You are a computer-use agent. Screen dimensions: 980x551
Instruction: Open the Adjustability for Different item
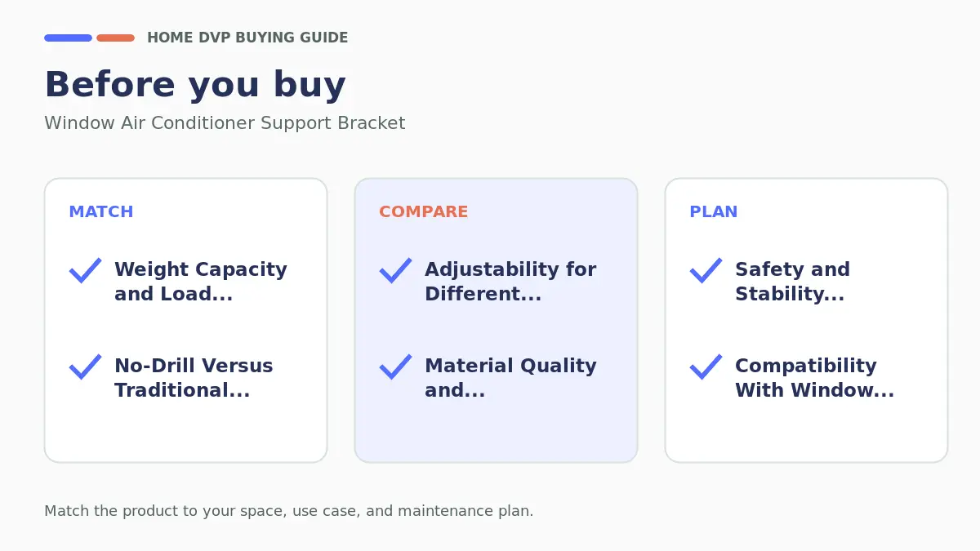coord(510,282)
